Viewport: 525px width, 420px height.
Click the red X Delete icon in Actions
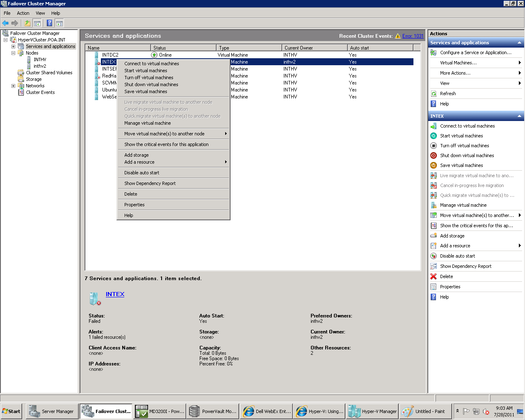pos(434,276)
